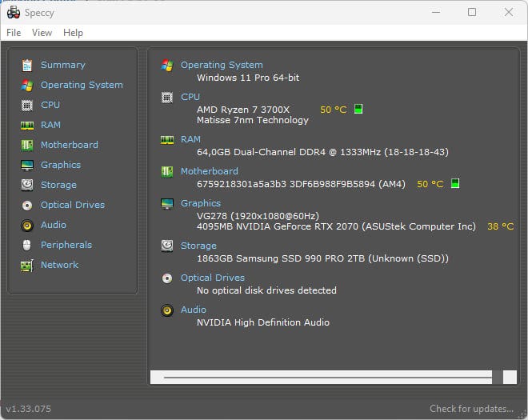
Task: Show Graphics details from sidebar
Action: [x=61, y=165]
